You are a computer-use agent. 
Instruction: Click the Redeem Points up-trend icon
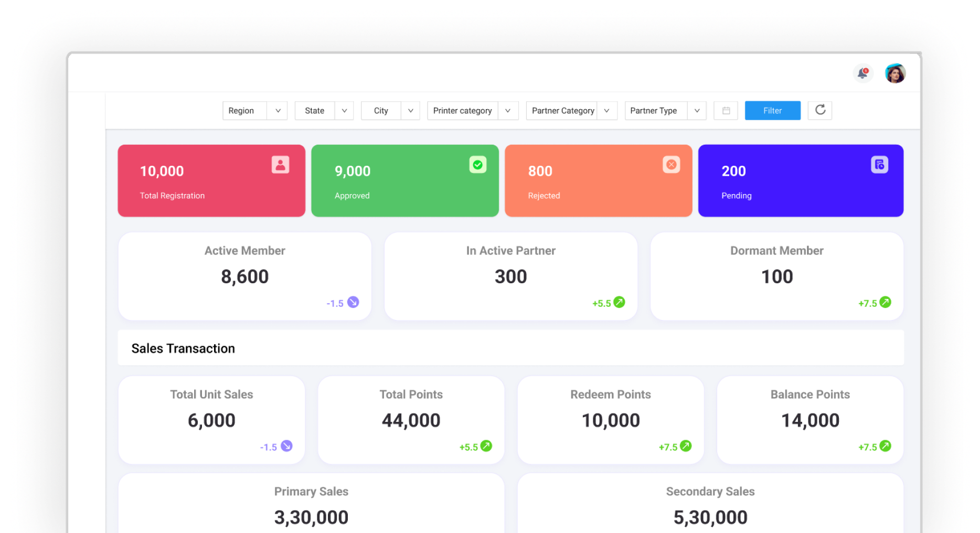[x=686, y=446]
